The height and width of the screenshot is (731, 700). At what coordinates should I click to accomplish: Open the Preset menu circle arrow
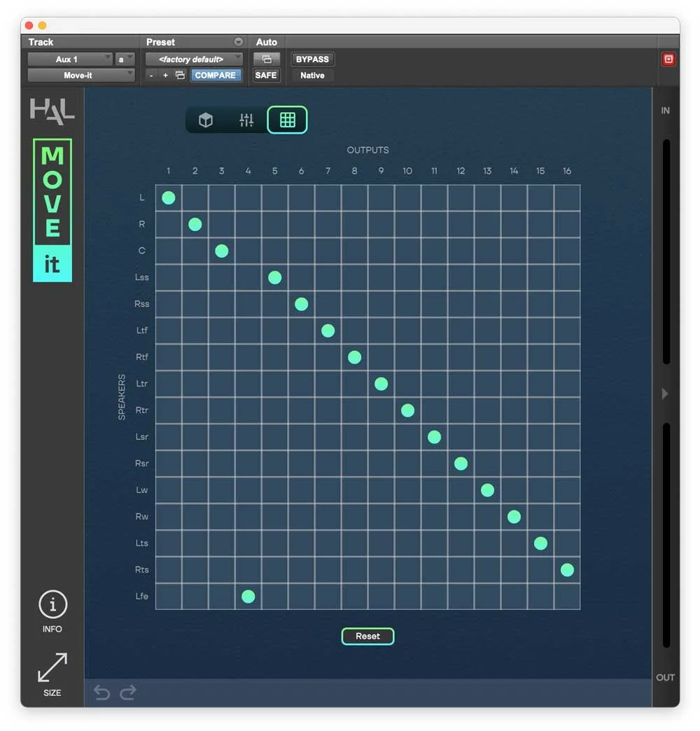238,42
